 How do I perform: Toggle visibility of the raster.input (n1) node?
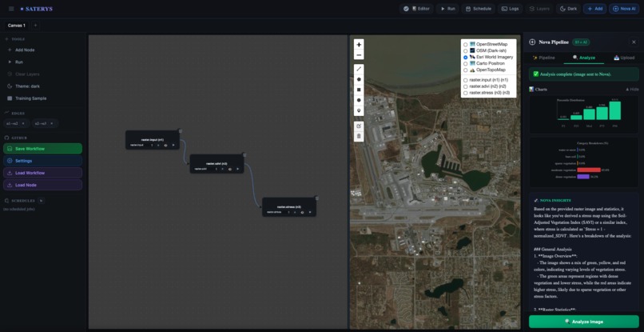(x=165, y=146)
